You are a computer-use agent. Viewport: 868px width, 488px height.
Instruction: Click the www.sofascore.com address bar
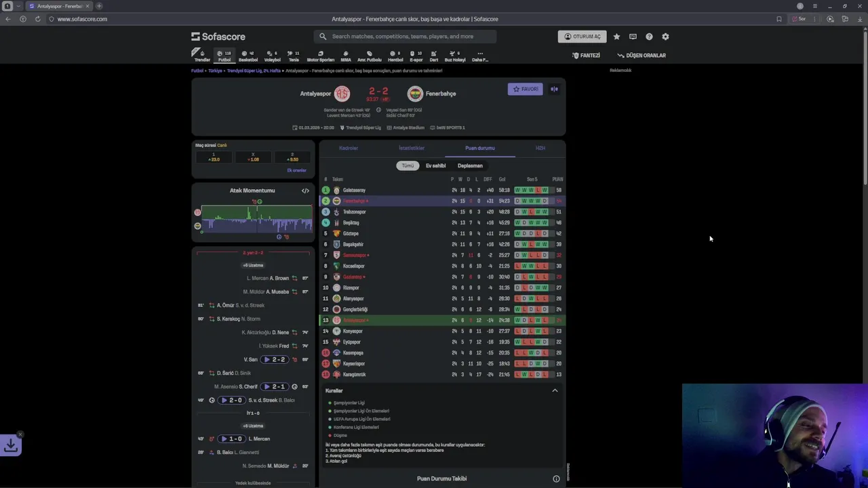tap(82, 19)
